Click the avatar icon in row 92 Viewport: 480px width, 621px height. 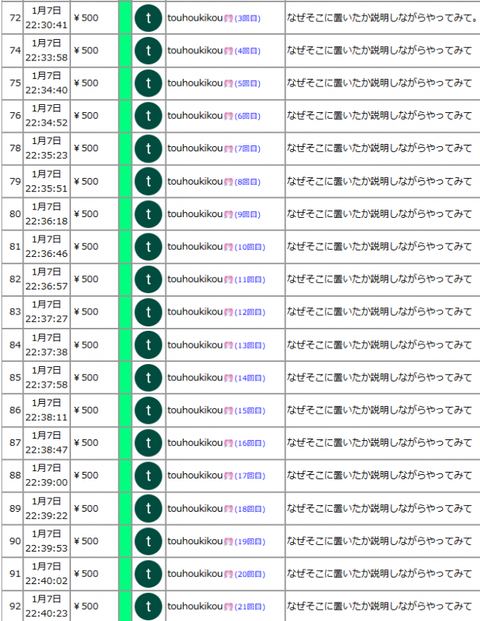point(148,606)
